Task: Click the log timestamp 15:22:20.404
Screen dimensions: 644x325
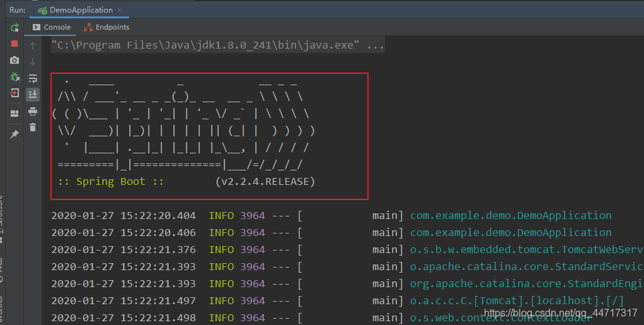Action: [x=158, y=216]
